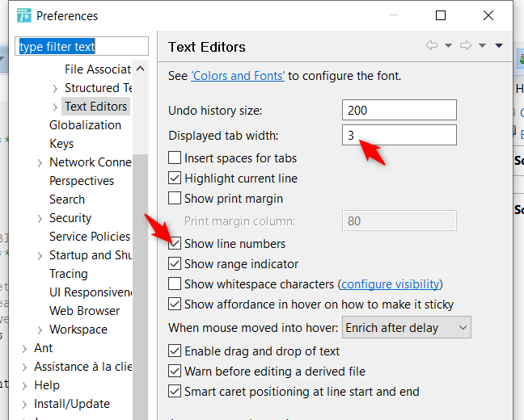Select Service Policies preferences
Viewport: 524px width, 420px height.
[x=90, y=237]
